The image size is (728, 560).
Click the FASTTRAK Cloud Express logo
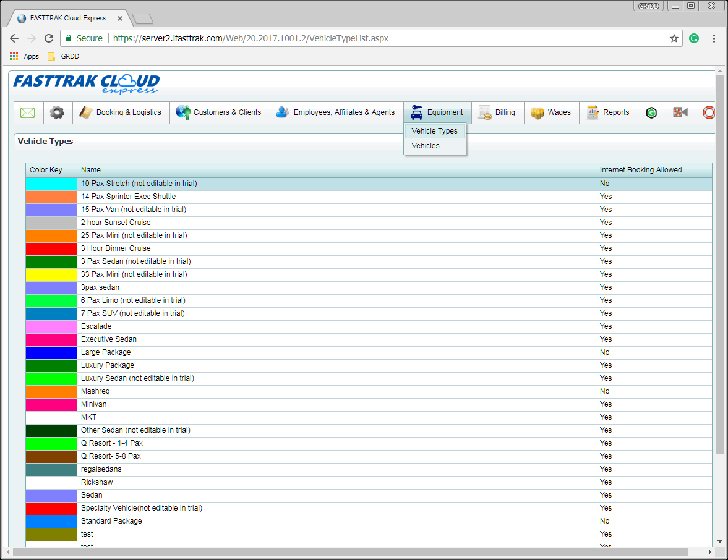(87, 83)
